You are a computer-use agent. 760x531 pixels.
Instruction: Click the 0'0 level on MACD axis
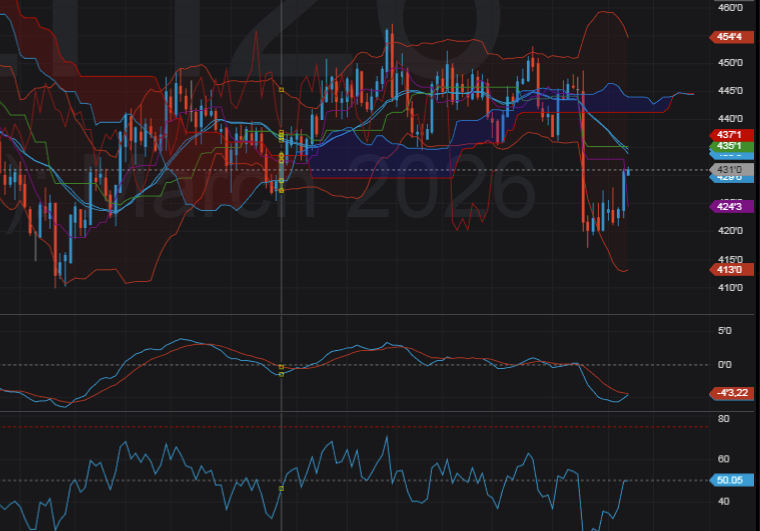pos(726,364)
